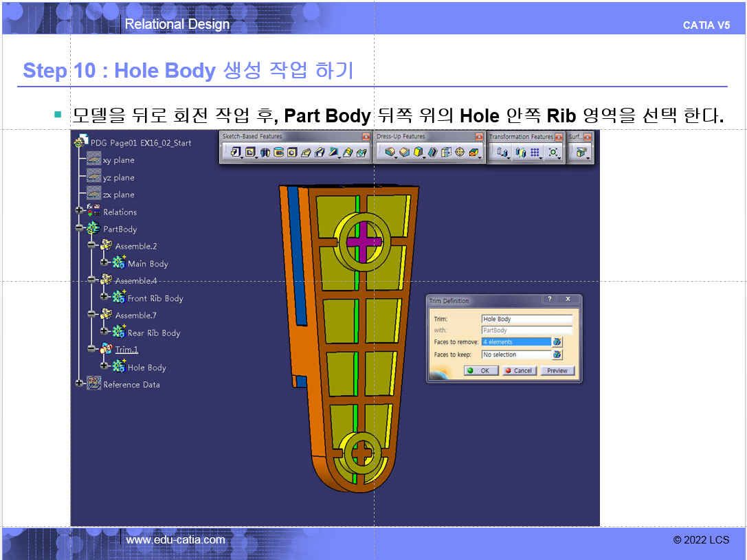Click the Thread/Tap icon

point(460,153)
